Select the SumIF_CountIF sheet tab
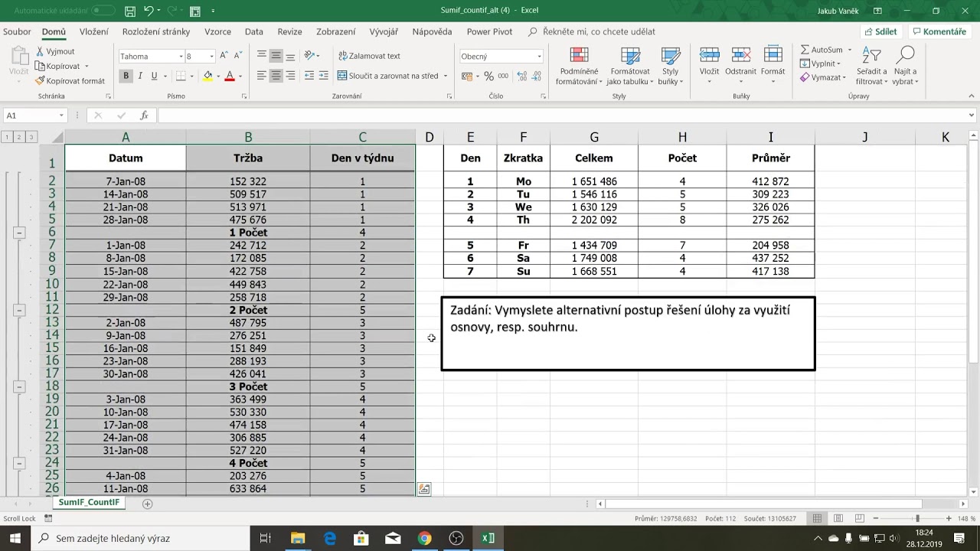Viewport: 980px width, 551px height. (89, 503)
